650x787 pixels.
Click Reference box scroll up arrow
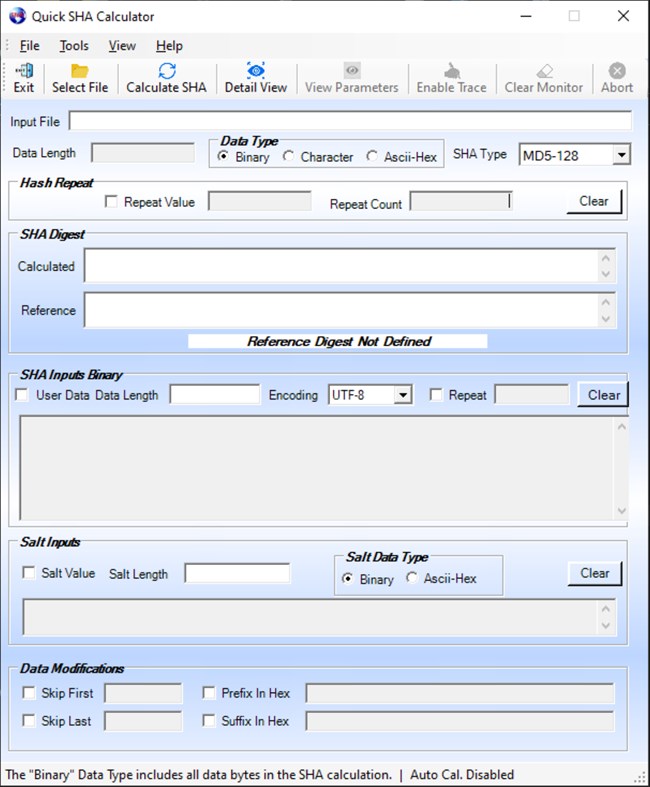click(606, 302)
